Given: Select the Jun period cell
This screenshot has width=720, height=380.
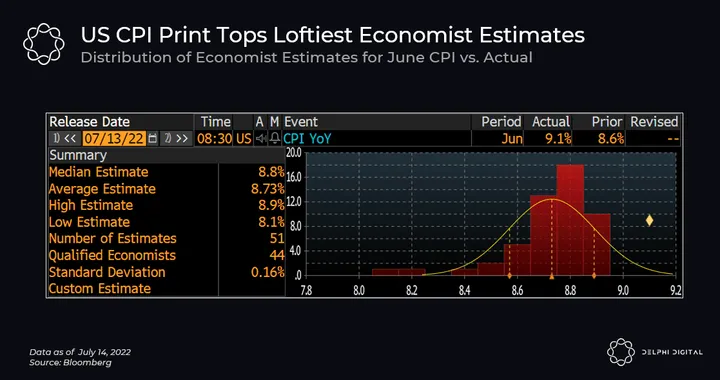Looking at the screenshot, I should point(512,138).
